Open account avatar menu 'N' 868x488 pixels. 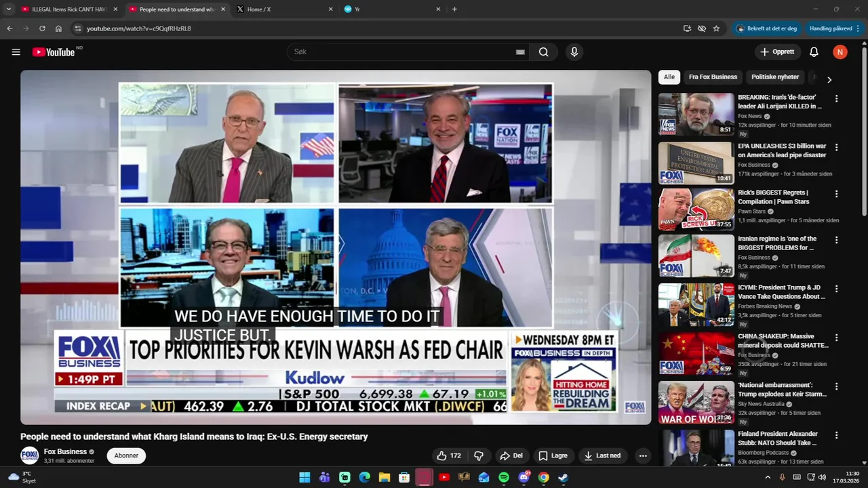point(840,52)
